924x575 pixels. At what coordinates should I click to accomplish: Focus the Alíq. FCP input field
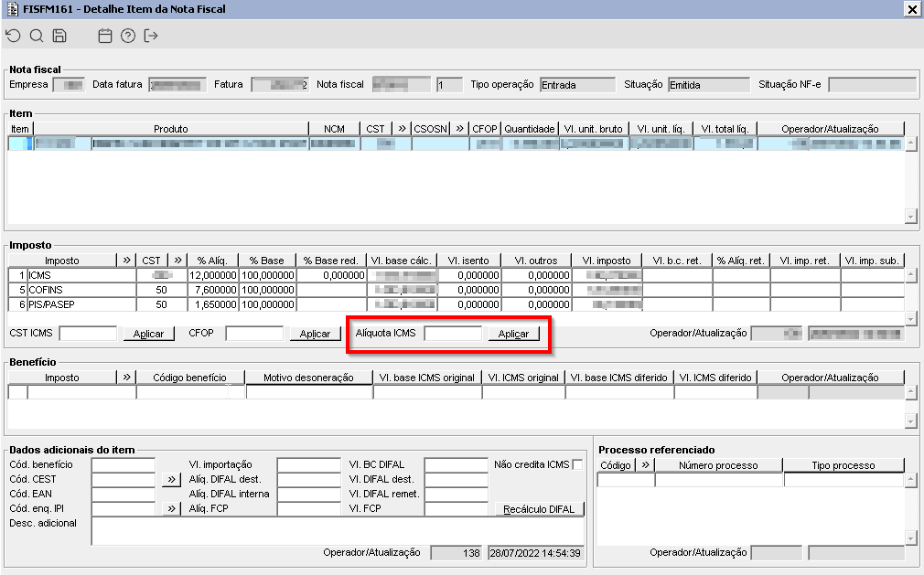coord(309,508)
